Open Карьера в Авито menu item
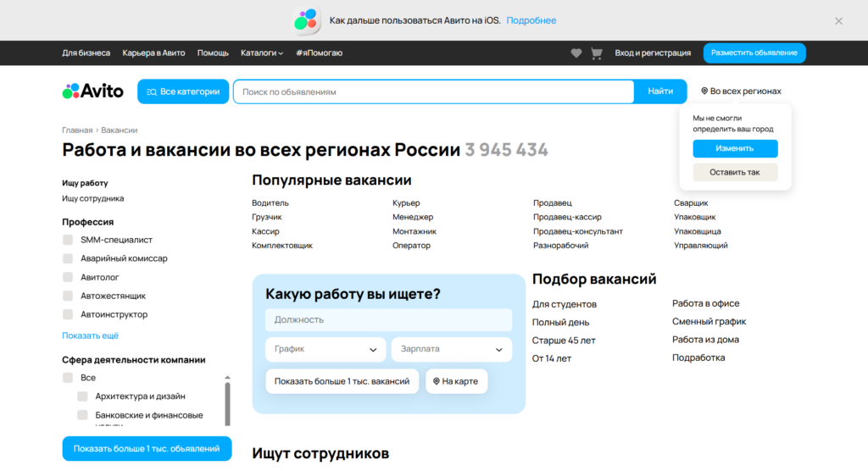This screenshot has height=471, width=868. tap(154, 53)
